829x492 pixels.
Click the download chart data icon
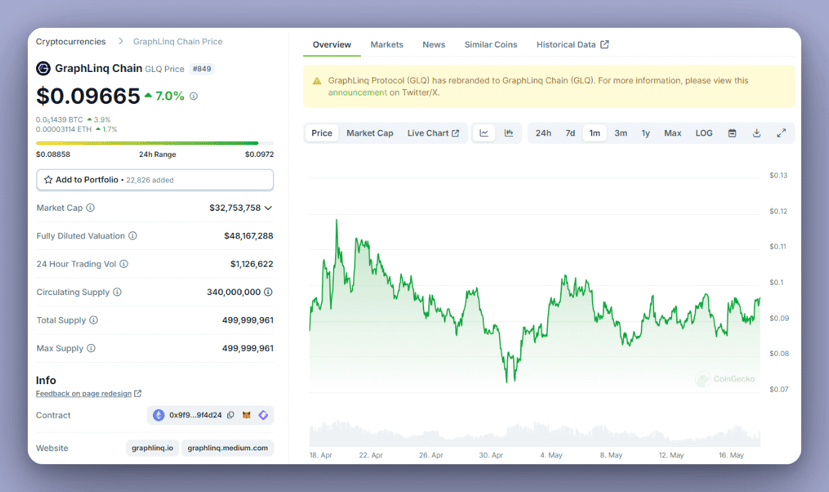757,133
